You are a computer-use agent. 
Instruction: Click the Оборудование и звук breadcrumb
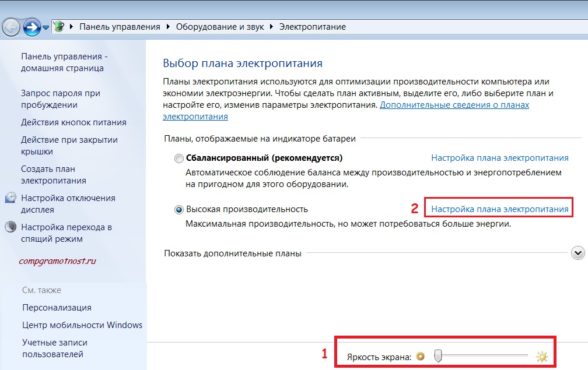click(x=220, y=27)
